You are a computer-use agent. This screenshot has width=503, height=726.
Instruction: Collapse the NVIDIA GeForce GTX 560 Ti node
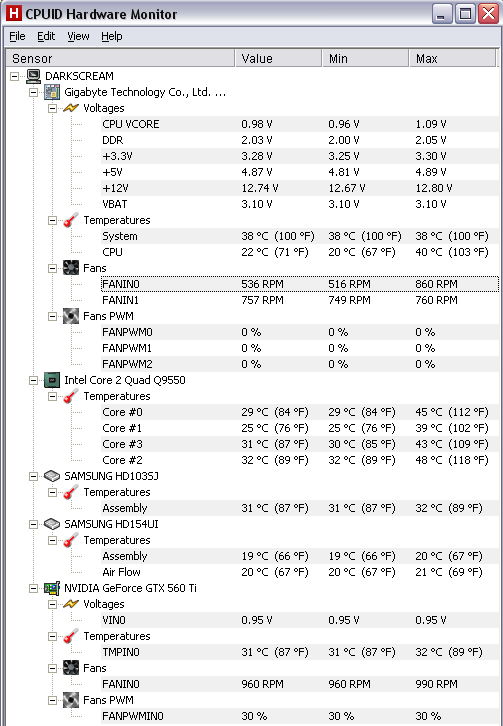pyautogui.click(x=33, y=588)
